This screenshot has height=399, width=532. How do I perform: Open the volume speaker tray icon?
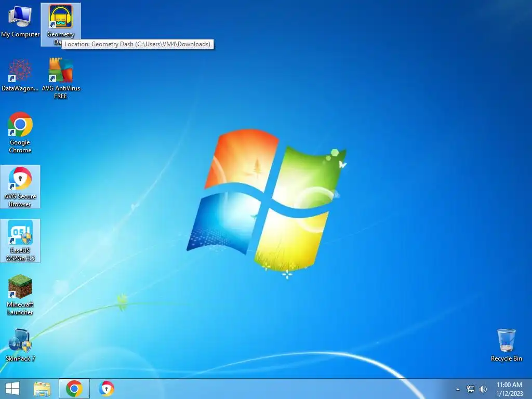(483, 389)
